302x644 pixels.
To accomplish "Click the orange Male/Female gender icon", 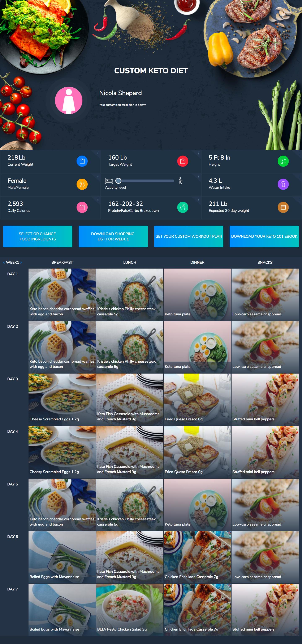I will 82,184.
